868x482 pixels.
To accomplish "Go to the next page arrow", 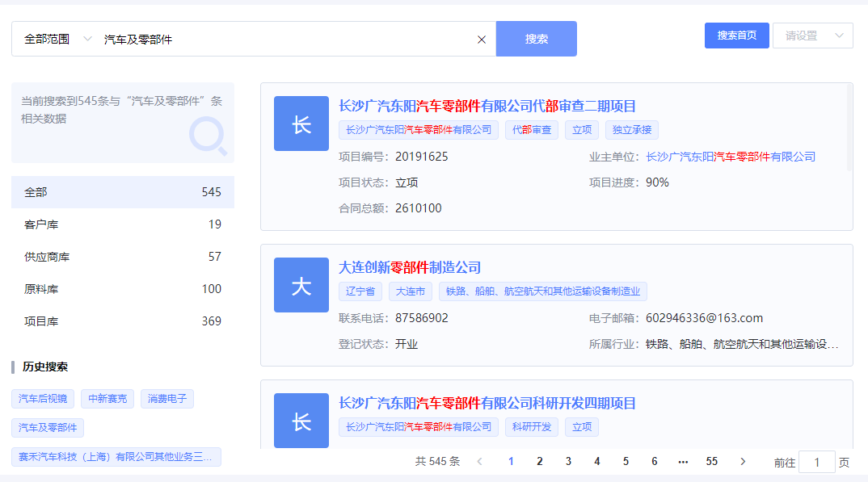I will pyautogui.click(x=743, y=462).
